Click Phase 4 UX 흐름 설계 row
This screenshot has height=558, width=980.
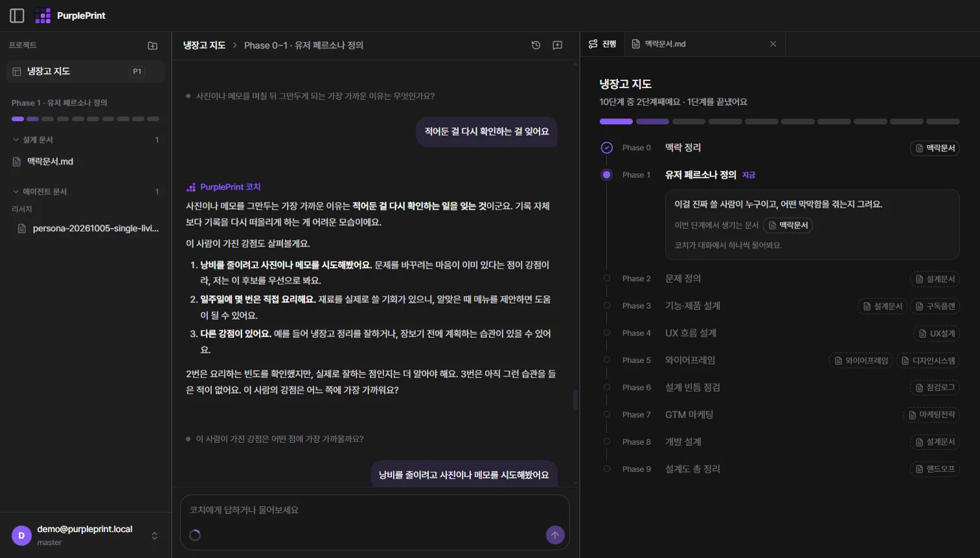[x=691, y=333]
